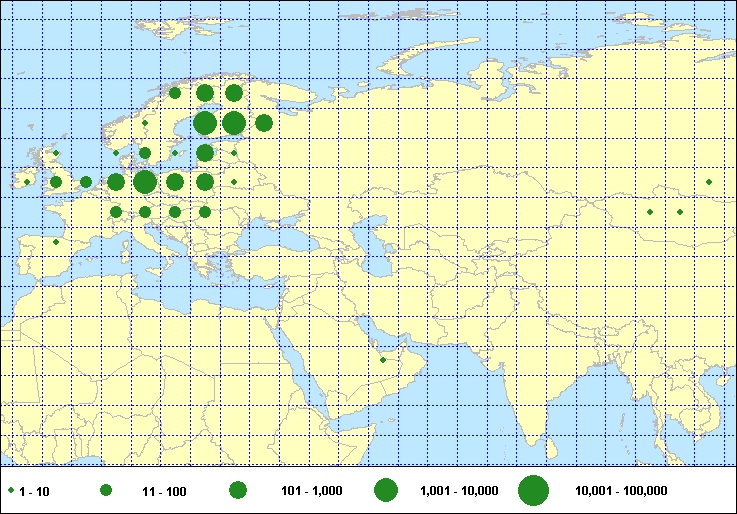Click the "10,001 - 100,000" legend label
This screenshot has width=737, height=514.
(621, 491)
